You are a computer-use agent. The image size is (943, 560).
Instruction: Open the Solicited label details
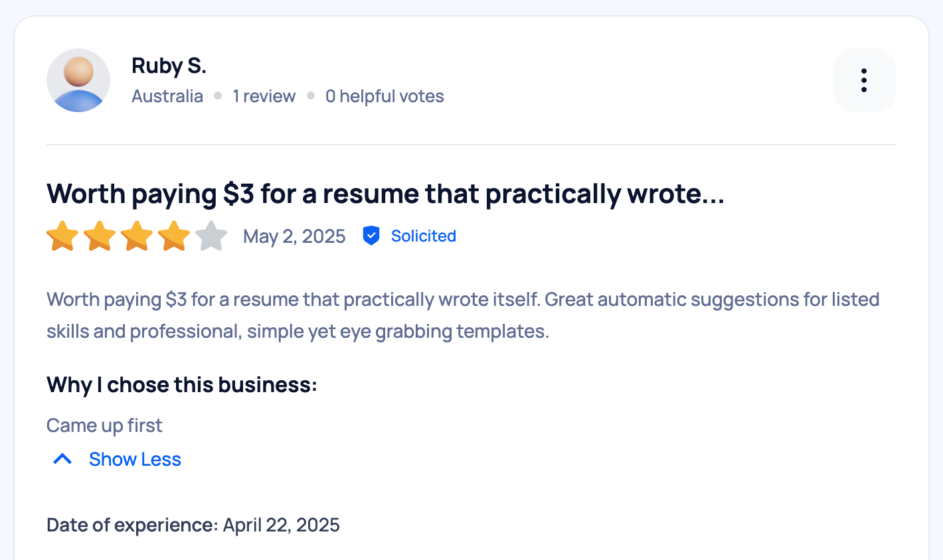423,236
